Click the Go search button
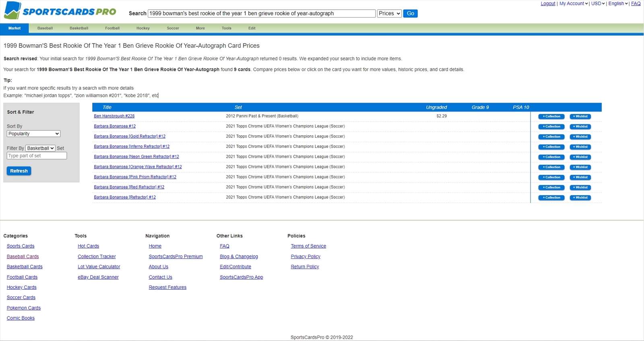 pos(410,13)
